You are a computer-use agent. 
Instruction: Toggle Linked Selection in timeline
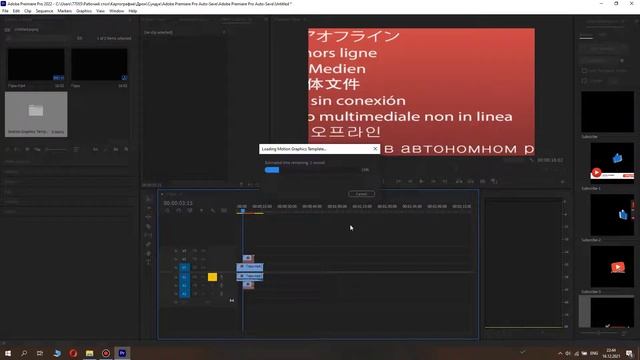click(190, 211)
